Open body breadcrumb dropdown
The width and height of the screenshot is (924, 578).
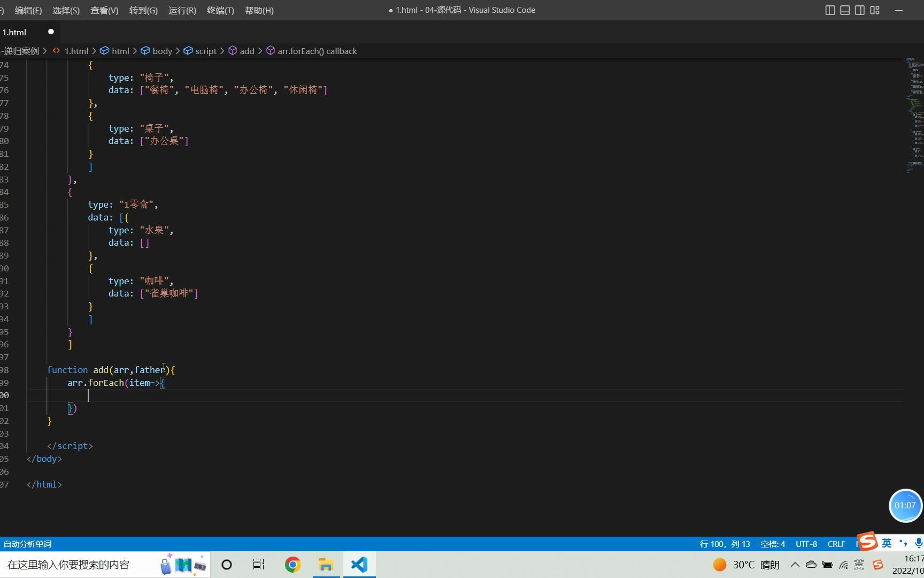point(162,51)
